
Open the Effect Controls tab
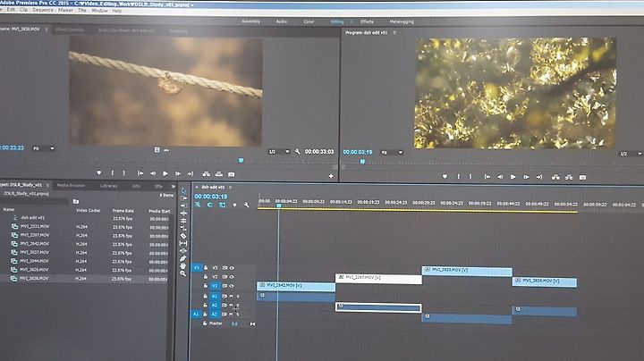70,30
